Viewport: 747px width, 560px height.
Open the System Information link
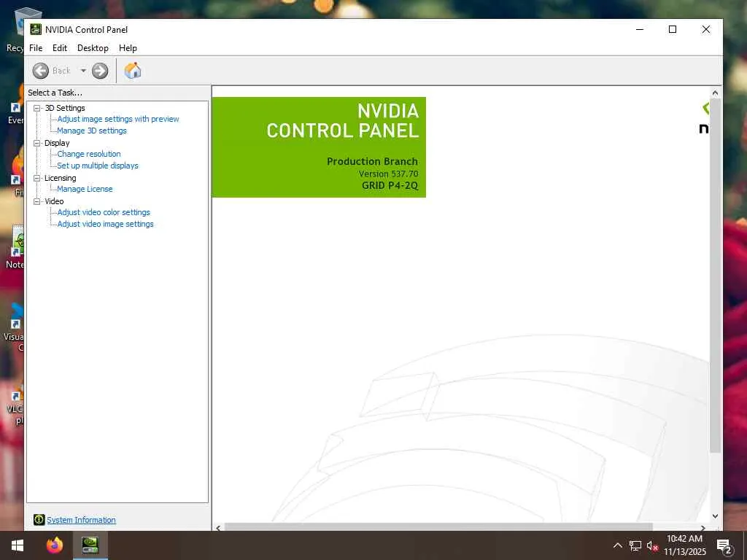point(81,520)
